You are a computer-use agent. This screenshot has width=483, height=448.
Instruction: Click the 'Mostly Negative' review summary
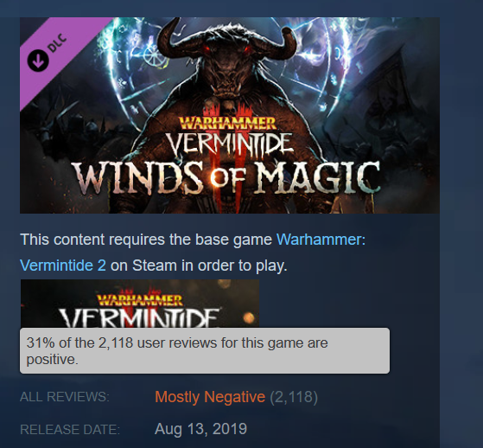[210, 397]
